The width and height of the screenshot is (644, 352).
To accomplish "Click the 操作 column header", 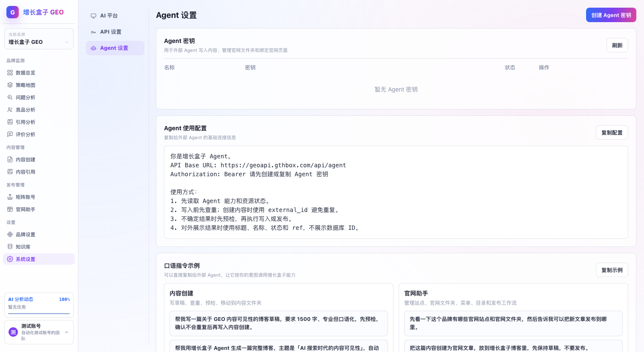I will pyautogui.click(x=544, y=68).
